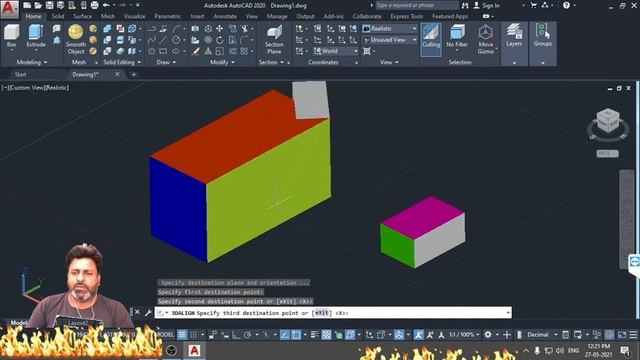
Task: Click the Clean Screen icon in status bar
Action: [x=622, y=335]
